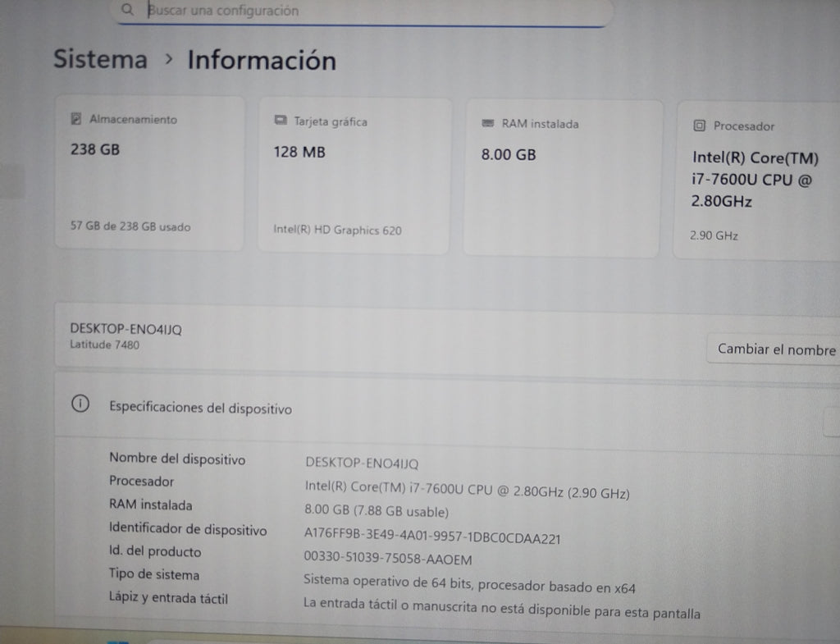Screen dimensions: 840x644
Task: Click the RAM instalada icon
Action: 487,123
